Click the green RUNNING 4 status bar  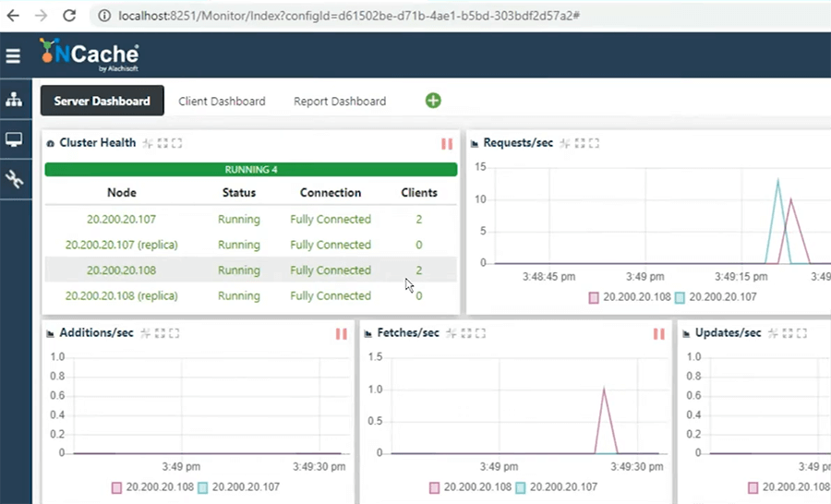pyautogui.click(x=250, y=170)
